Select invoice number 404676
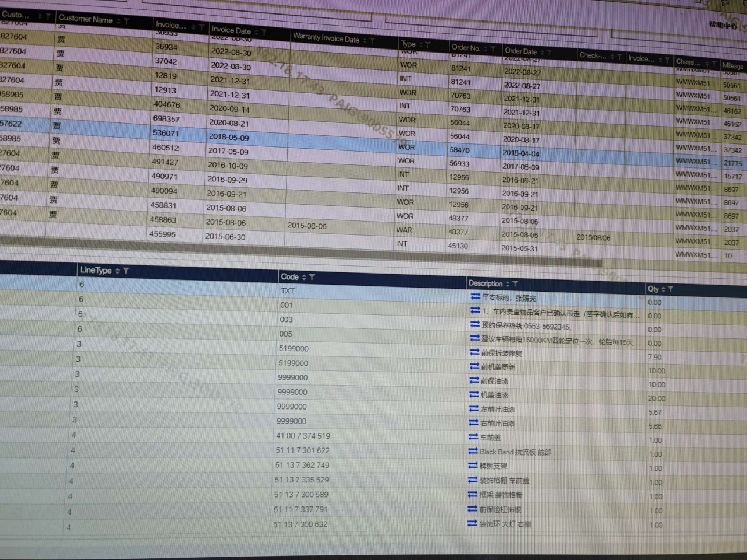The height and width of the screenshot is (560, 747). point(167,104)
